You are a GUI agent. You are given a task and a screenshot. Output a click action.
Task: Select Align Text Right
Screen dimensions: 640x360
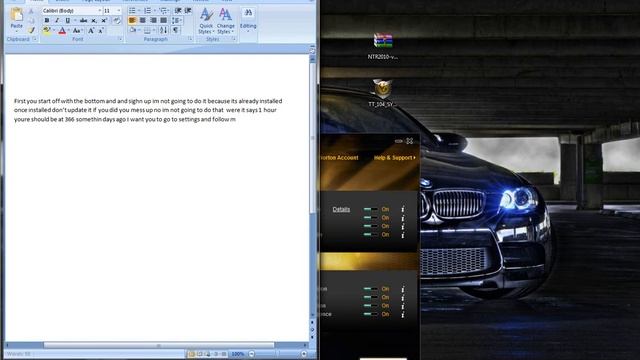click(153, 20)
